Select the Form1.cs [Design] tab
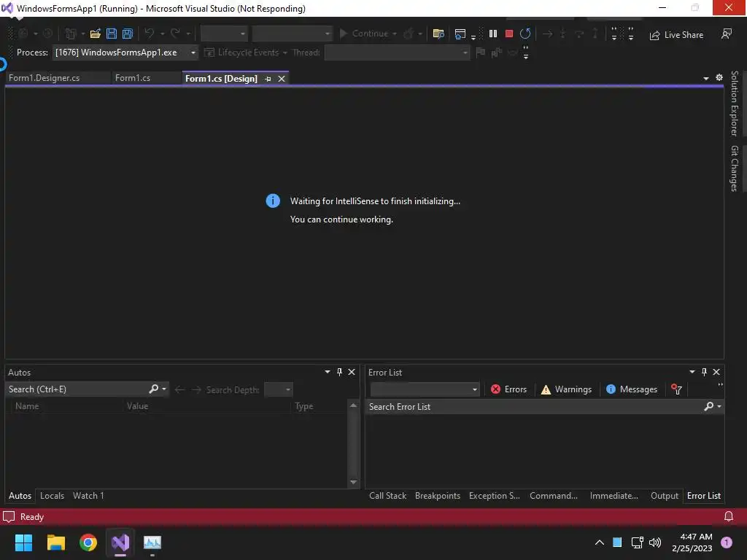The height and width of the screenshot is (560, 747). point(221,79)
